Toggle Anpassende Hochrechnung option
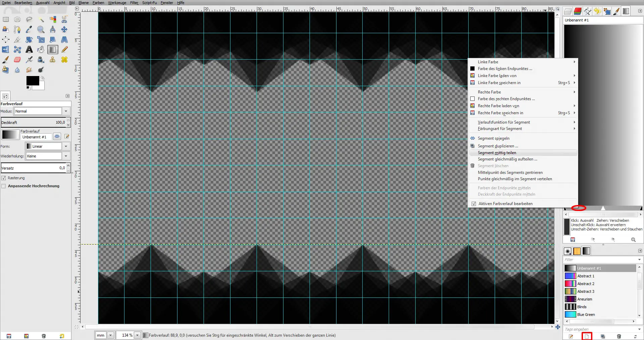Image resolution: width=644 pixels, height=340 pixels. pyautogui.click(x=4, y=186)
